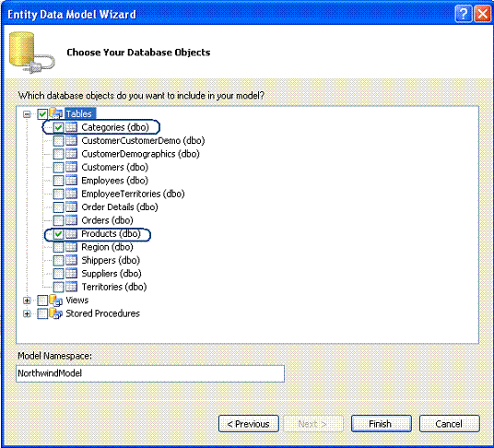Screen dimensions: 494x448
Task: Click the Views folder icon
Action: coord(56,301)
